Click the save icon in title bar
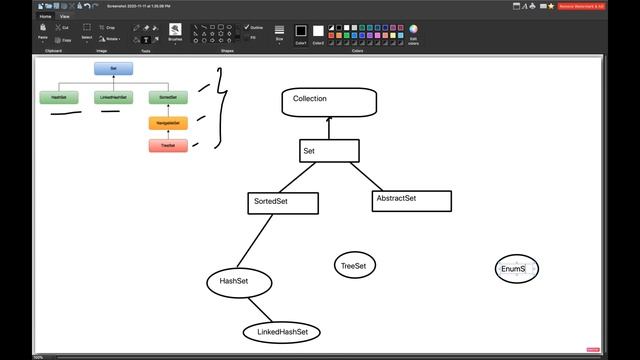The height and width of the screenshot is (360, 640). pos(56,6)
